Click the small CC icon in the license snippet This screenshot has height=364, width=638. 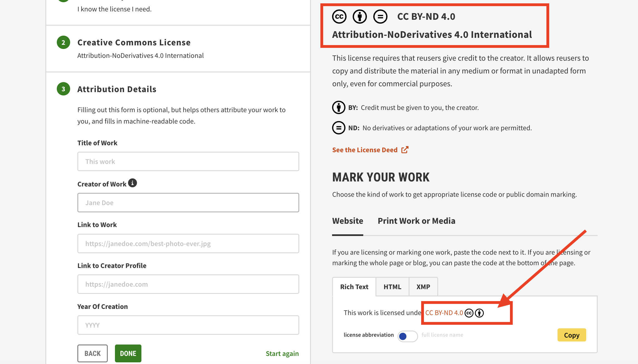click(x=469, y=313)
